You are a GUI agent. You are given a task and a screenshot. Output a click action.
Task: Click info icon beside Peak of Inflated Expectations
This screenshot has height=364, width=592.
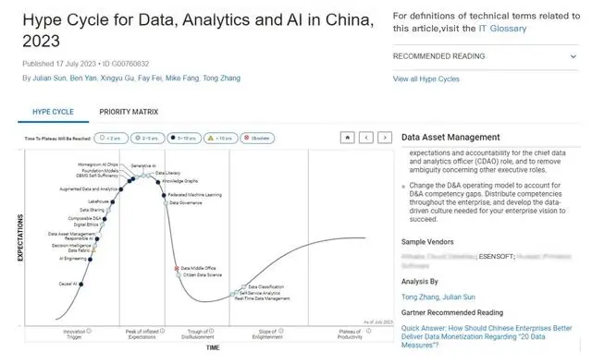coord(163,331)
